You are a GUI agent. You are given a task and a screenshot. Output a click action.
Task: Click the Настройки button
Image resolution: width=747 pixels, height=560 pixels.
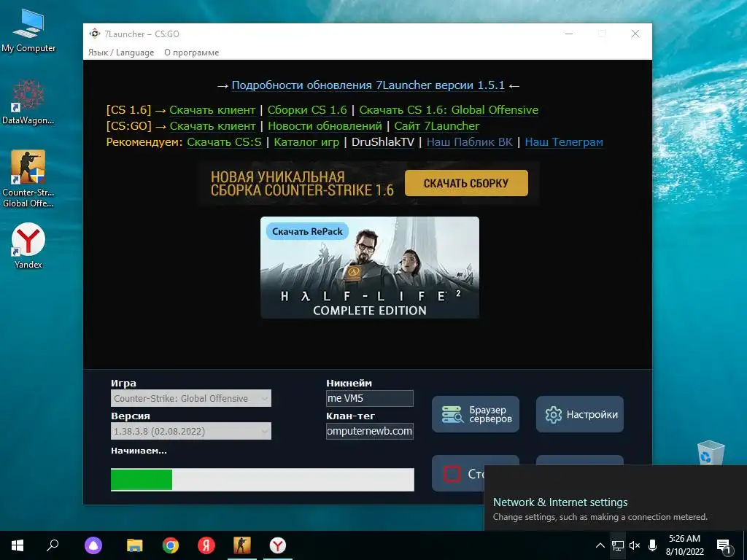(x=580, y=414)
